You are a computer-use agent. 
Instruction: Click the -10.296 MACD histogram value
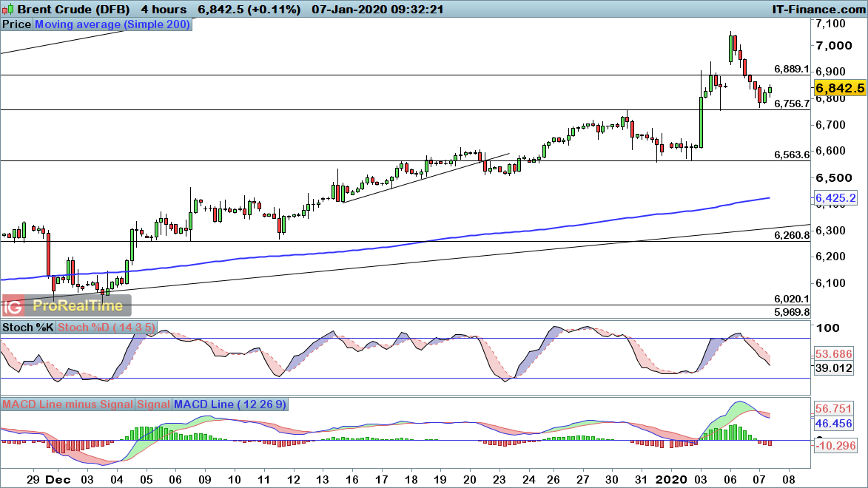pyautogui.click(x=835, y=445)
